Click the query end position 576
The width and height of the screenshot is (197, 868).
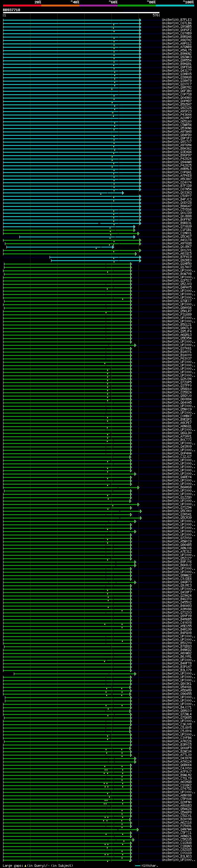[155, 15]
